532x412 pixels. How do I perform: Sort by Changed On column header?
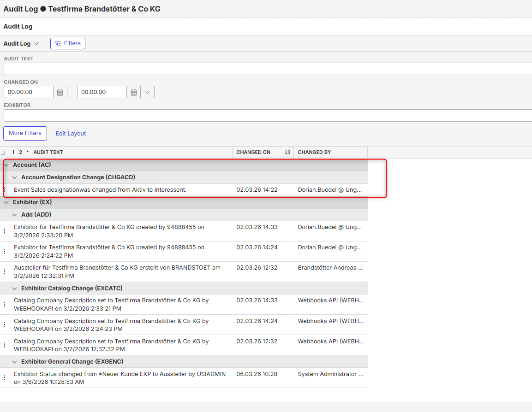253,152
